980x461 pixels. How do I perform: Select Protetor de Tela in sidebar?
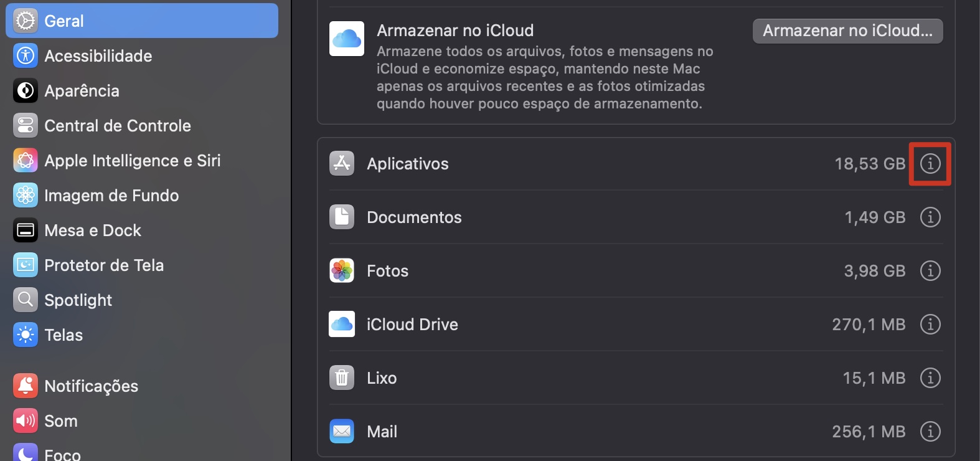pyautogui.click(x=142, y=265)
